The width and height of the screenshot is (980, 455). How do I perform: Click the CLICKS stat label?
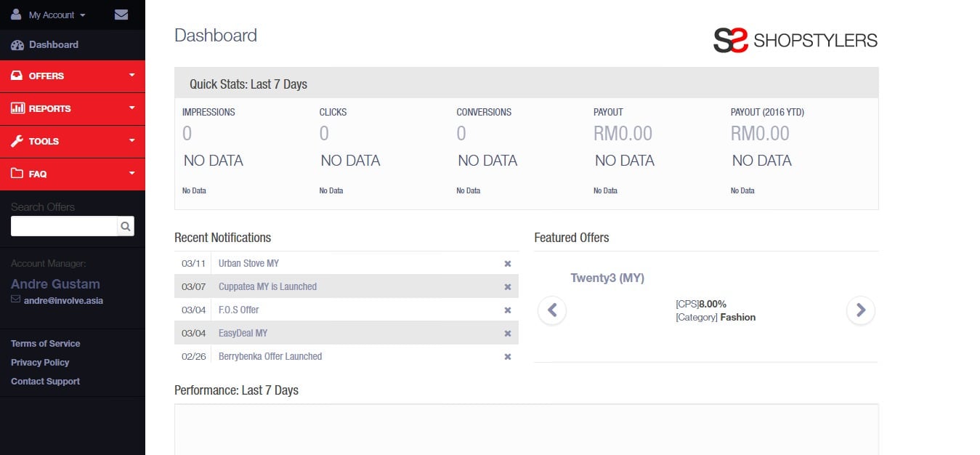[333, 112]
